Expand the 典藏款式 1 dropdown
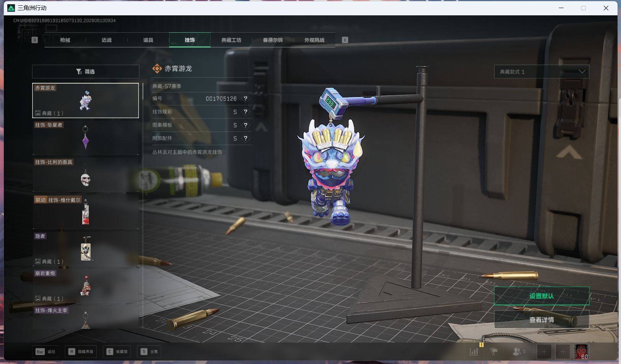This screenshot has height=364, width=621. point(542,72)
